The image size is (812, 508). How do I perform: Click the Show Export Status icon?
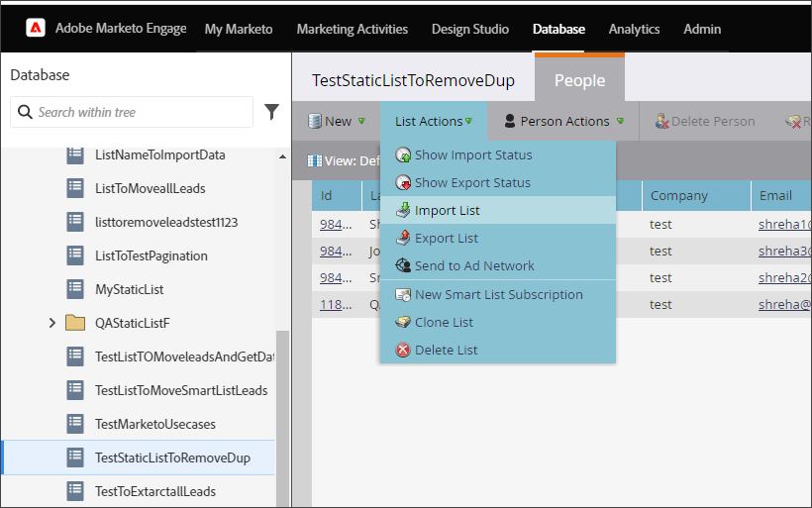point(403,183)
